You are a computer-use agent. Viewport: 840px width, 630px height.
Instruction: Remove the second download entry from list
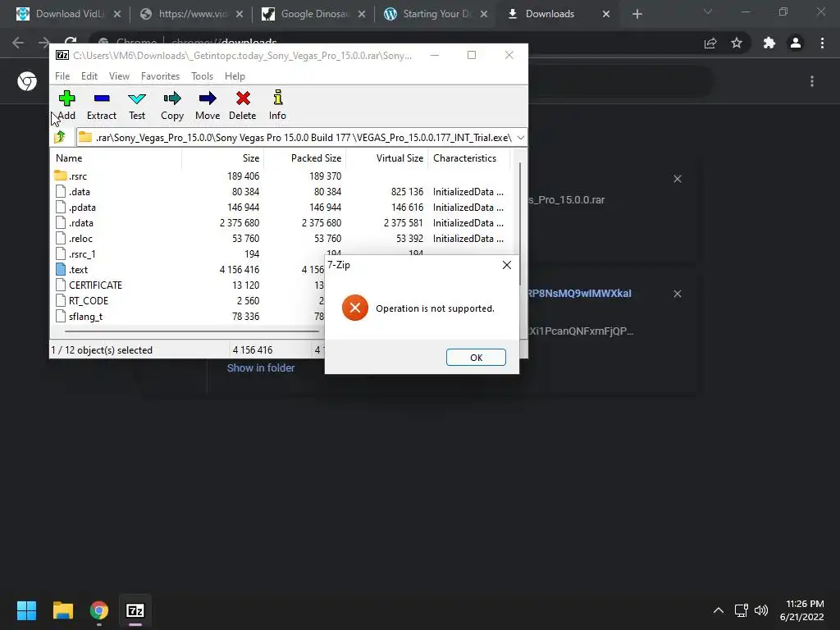(677, 294)
